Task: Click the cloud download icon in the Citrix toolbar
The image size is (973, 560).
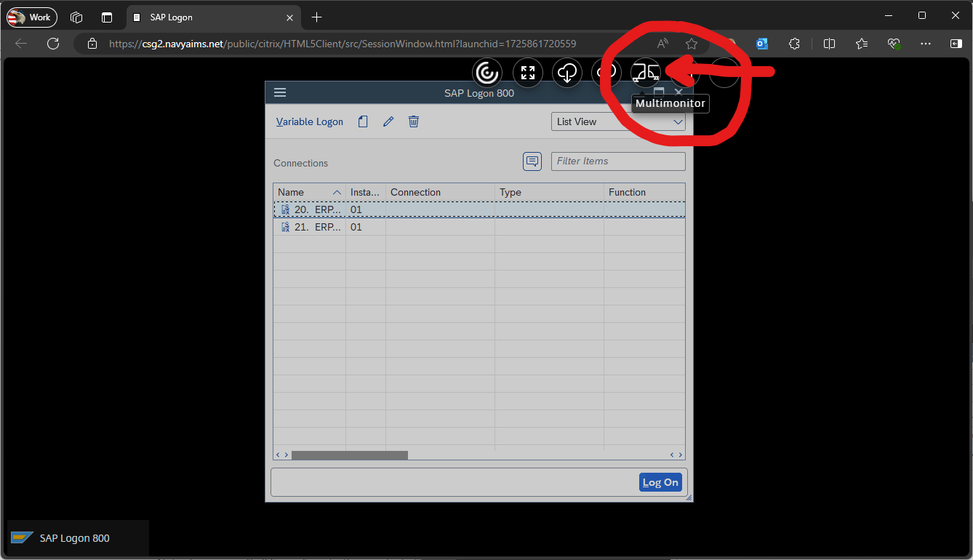Action: pos(566,72)
